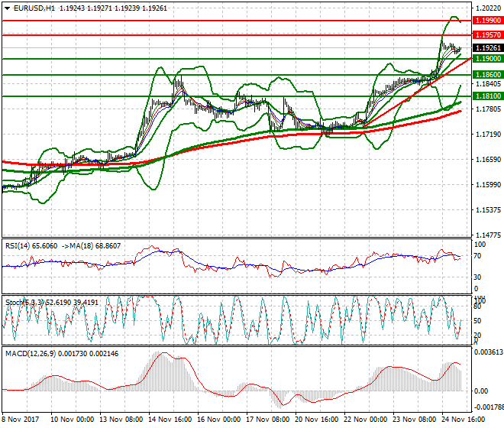Click the 16 Nov 00:00 time axis label

[219, 420]
